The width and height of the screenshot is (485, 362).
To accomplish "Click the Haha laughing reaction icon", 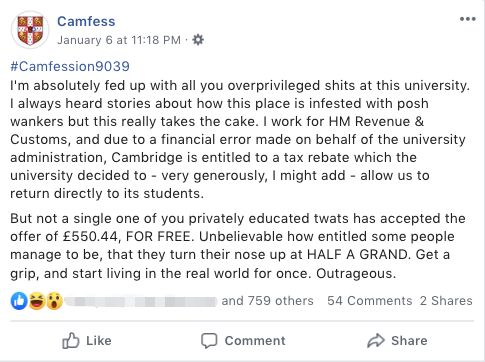I will (37, 301).
